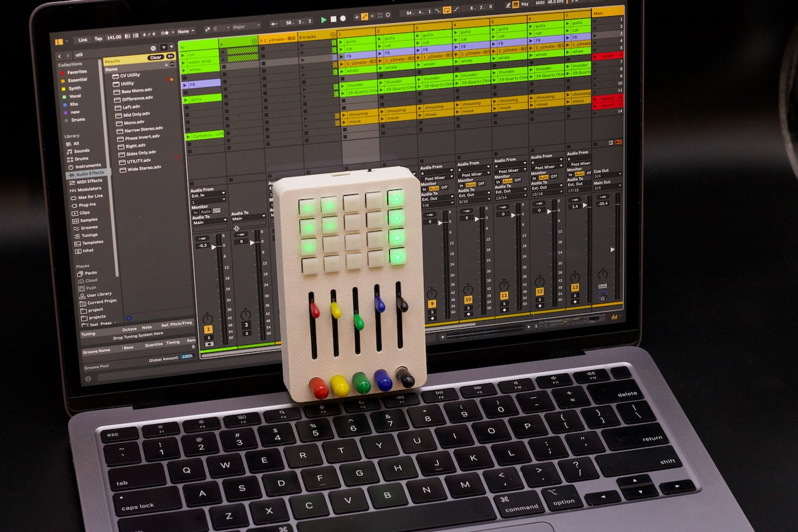Open Templates category
This screenshot has width=798, height=532.
(87, 243)
